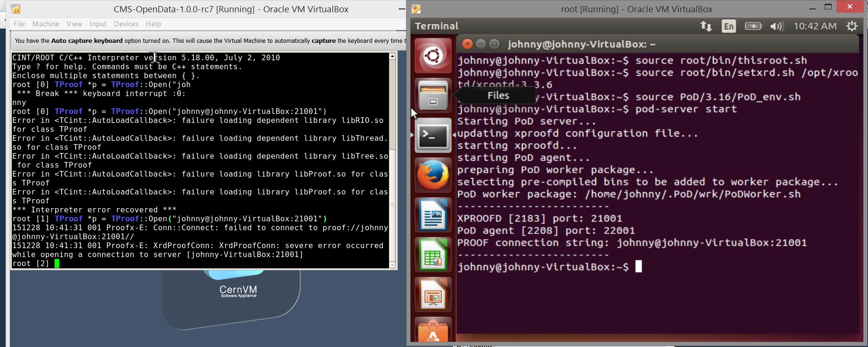The height and width of the screenshot is (347, 868).
Task: Open Ubuntu Software Center in launcher
Action: (x=433, y=330)
